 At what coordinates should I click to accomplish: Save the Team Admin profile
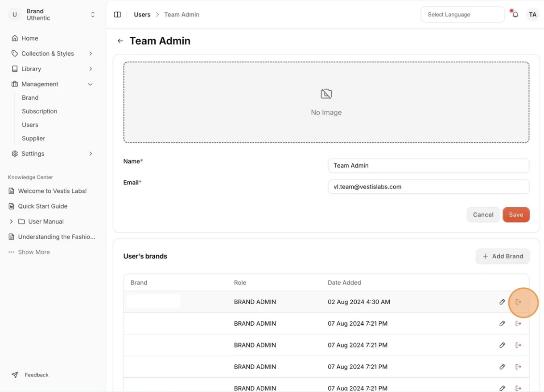(x=516, y=215)
